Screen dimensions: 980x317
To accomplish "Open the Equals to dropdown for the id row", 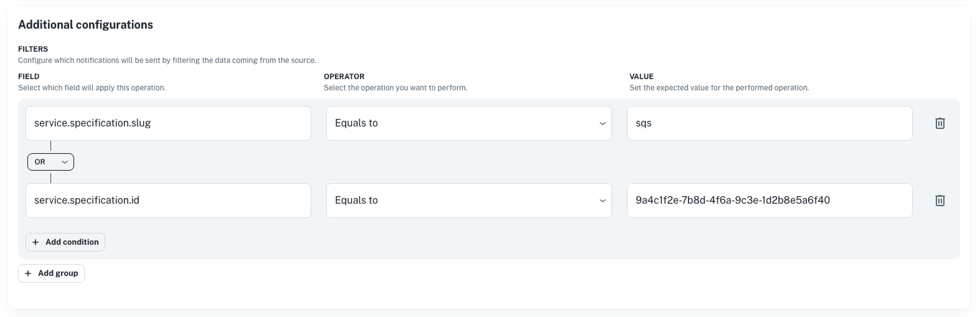I will [468, 201].
